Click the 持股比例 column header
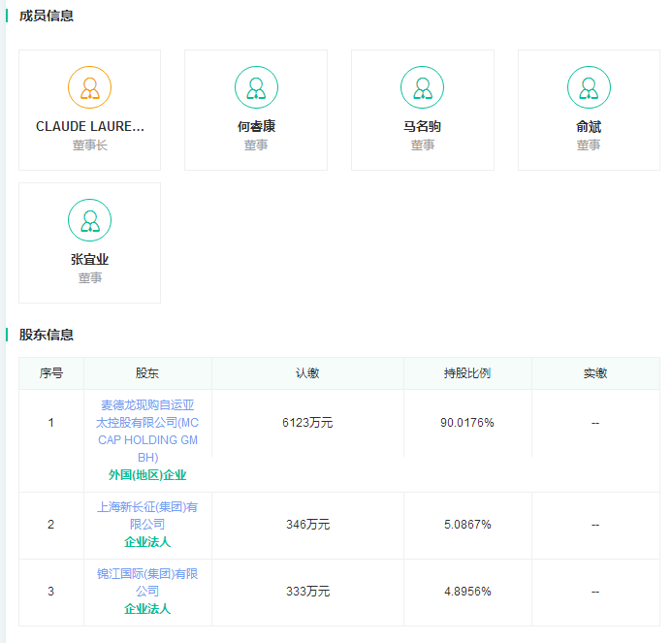 click(466, 373)
